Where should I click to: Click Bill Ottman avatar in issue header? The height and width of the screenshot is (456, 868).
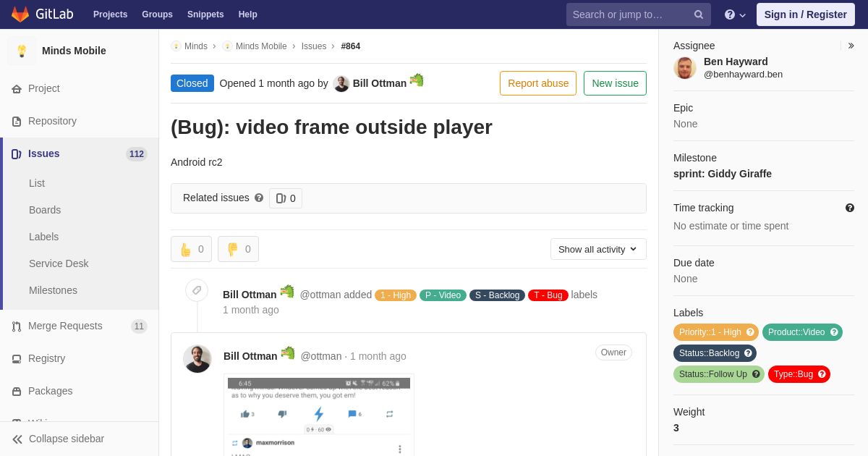[341, 83]
